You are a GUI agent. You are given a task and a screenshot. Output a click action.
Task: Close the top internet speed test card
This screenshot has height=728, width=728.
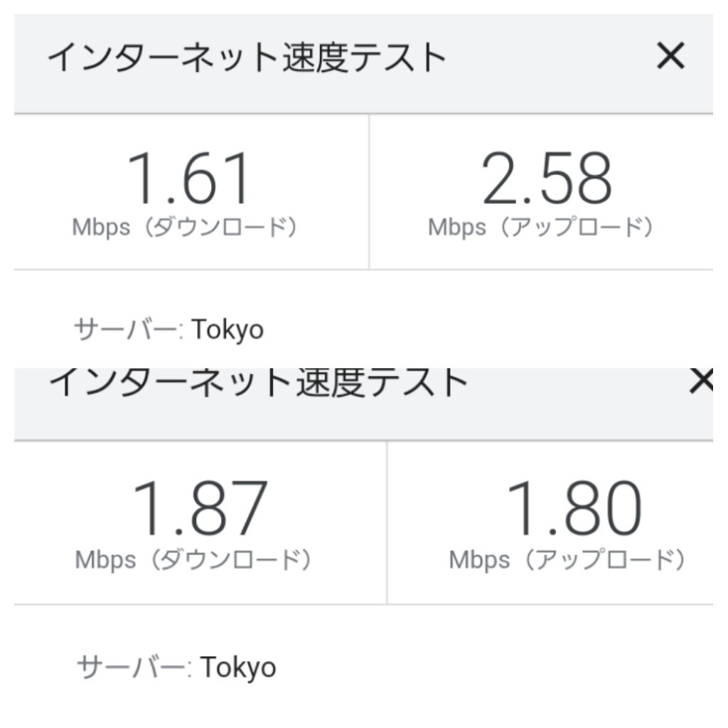[670, 57]
